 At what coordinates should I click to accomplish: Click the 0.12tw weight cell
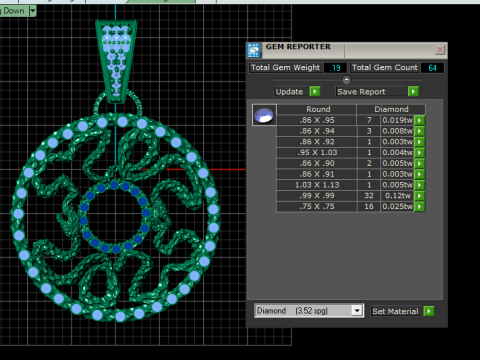pos(397,196)
